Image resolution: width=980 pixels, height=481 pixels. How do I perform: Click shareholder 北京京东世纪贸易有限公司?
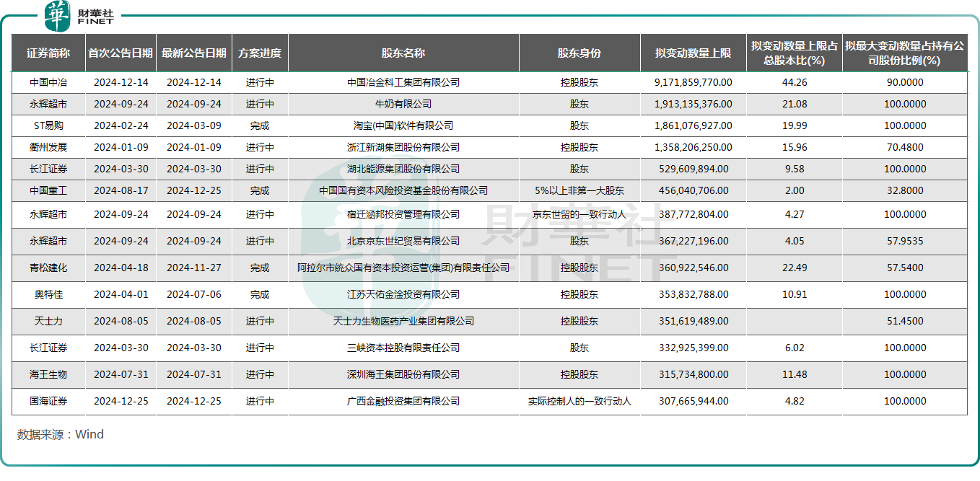pyautogui.click(x=403, y=241)
